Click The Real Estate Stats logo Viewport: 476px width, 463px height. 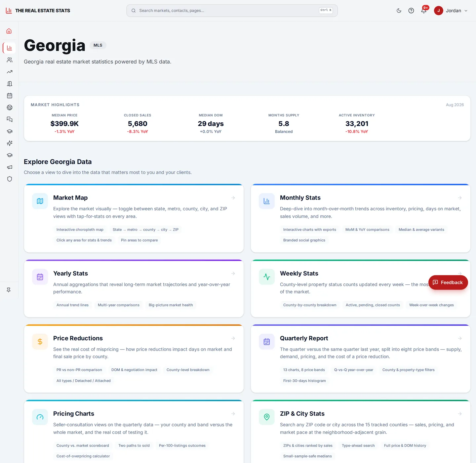[38, 11]
